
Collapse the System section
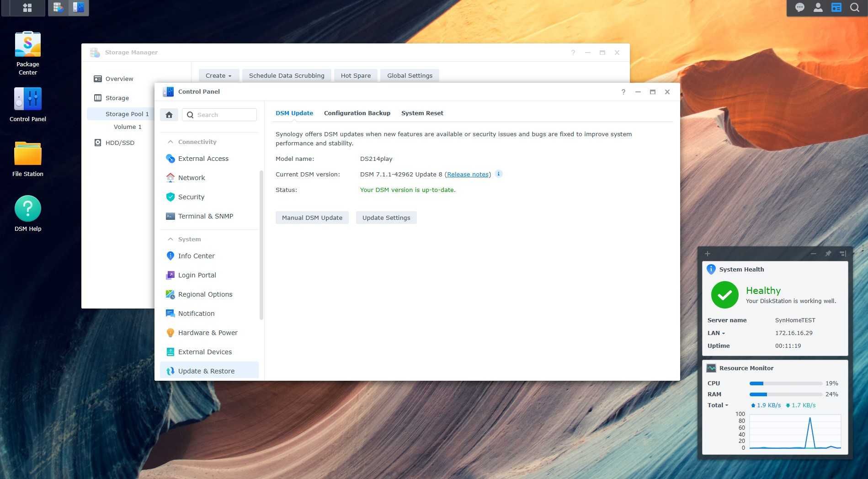170,239
